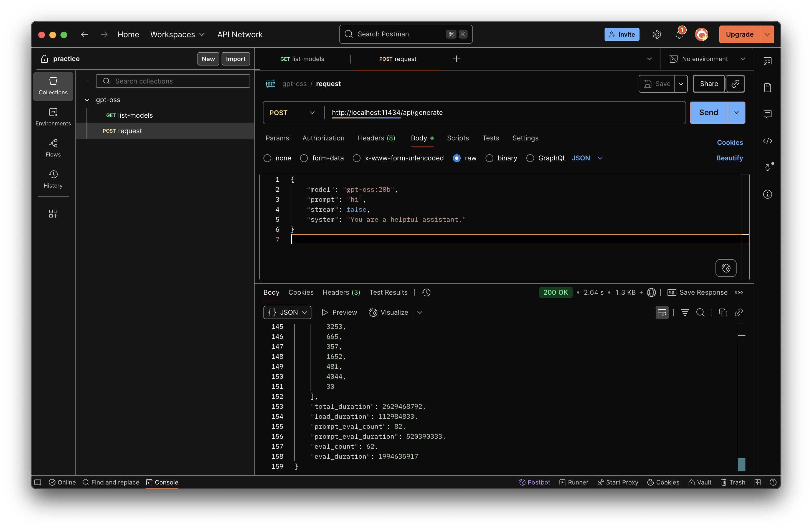
Task: Choose the none body option
Action: coord(267,158)
